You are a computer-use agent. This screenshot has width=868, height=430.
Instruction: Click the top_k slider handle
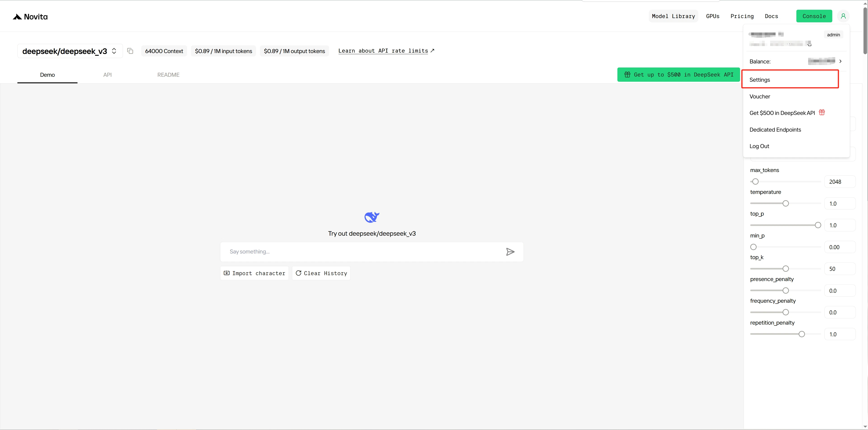[786, 269]
